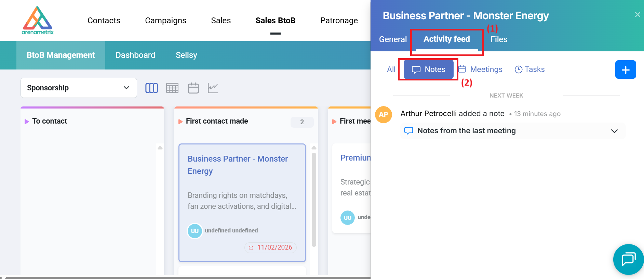Collapse the 'To contact' column
The width and height of the screenshot is (644, 279).
pyautogui.click(x=27, y=122)
